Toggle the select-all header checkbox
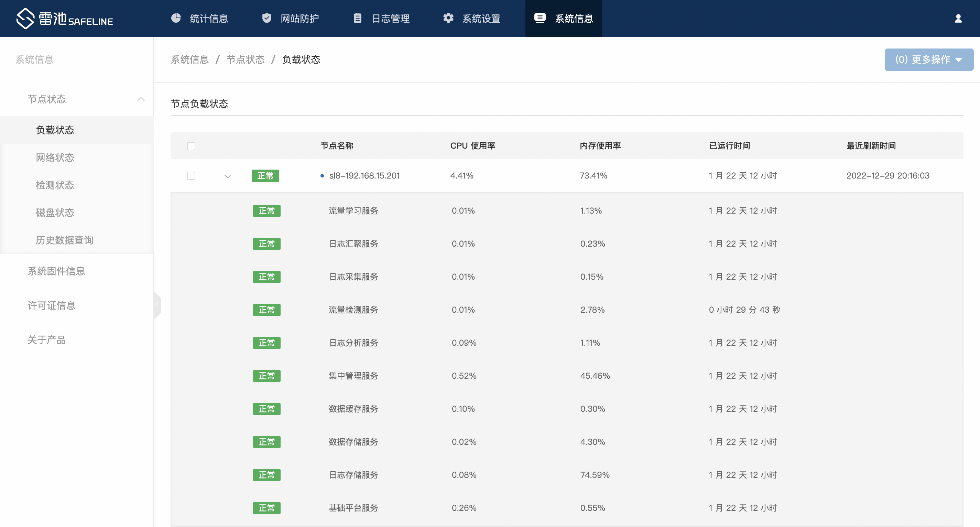The height and width of the screenshot is (527, 980). [x=191, y=146]
